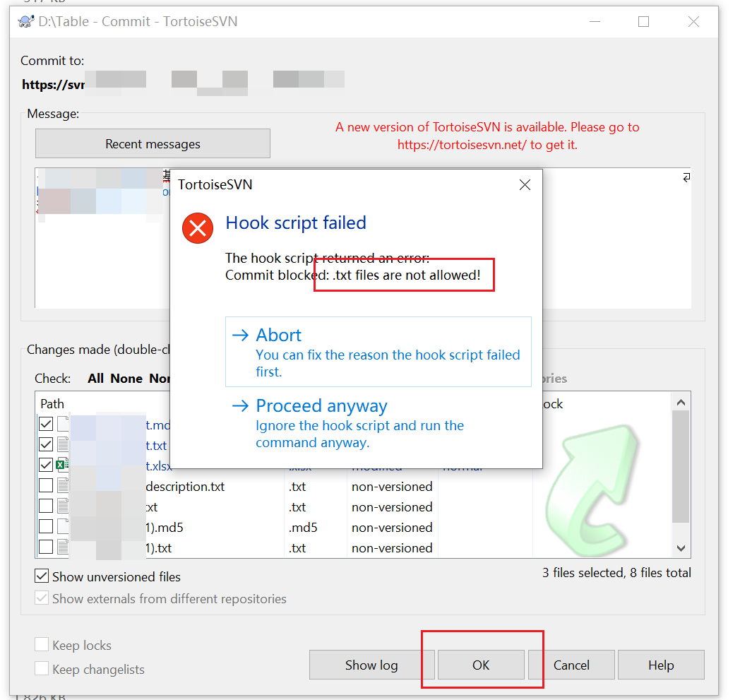
Task: Click the red error icon in the dialog
Action: coord(197,227)
